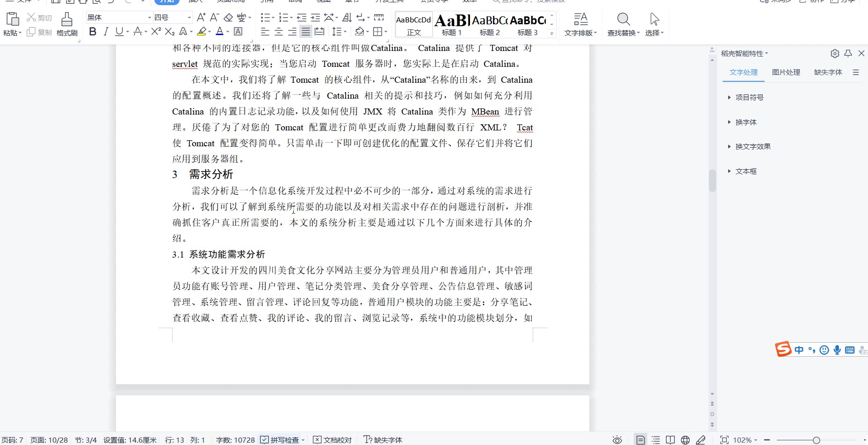Viewport: 868px width, 445px height.
Task: Toggle eye protection mode icon in status bar
Action: 617,440
